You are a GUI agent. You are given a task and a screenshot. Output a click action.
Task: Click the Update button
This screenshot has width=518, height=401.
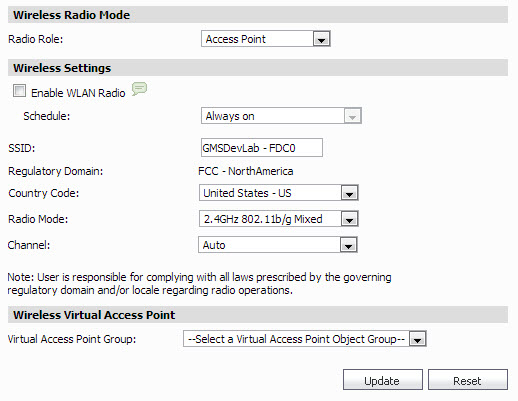[x=383, y=380]
